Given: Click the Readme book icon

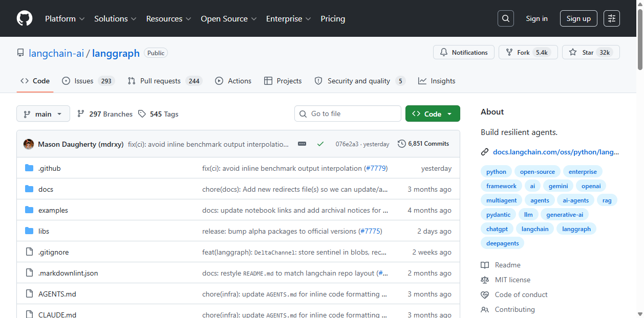Looking at the screenshot, I should 485,265.
